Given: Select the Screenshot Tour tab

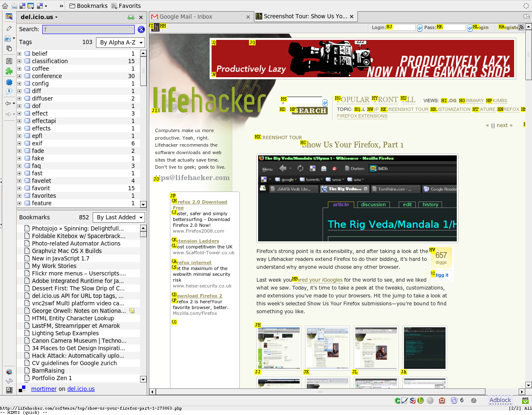Looking at the screenshot, I should [305, 16].
